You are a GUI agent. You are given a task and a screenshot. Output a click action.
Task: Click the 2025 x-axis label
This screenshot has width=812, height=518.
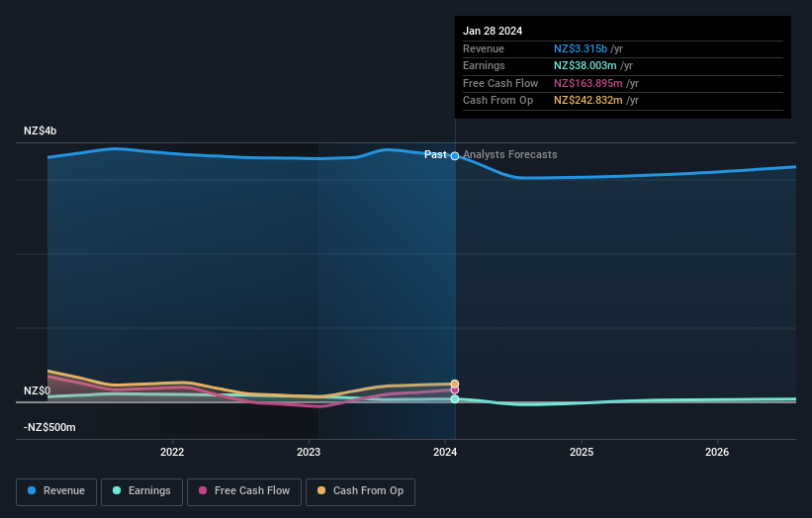(x=582, y=452)
